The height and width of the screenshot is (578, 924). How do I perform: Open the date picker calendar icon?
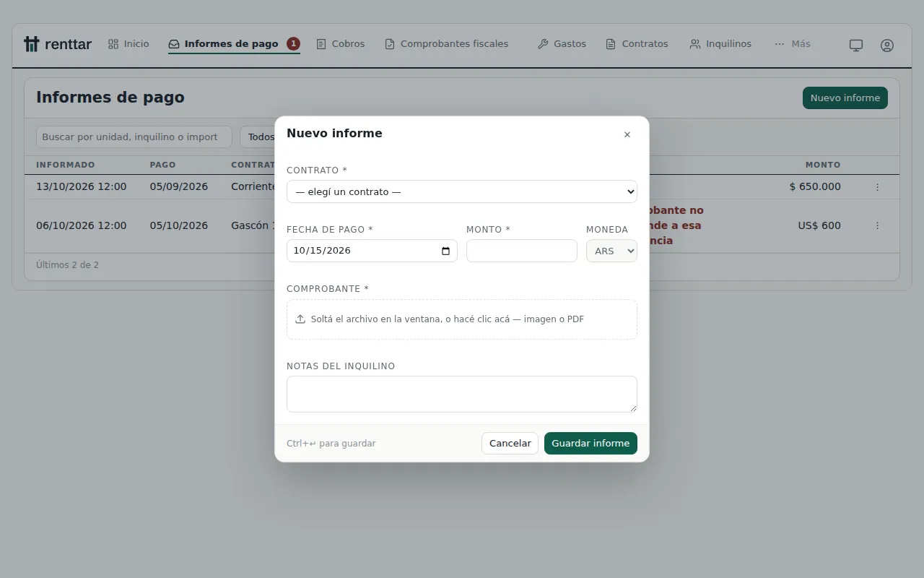coord(445,251)
